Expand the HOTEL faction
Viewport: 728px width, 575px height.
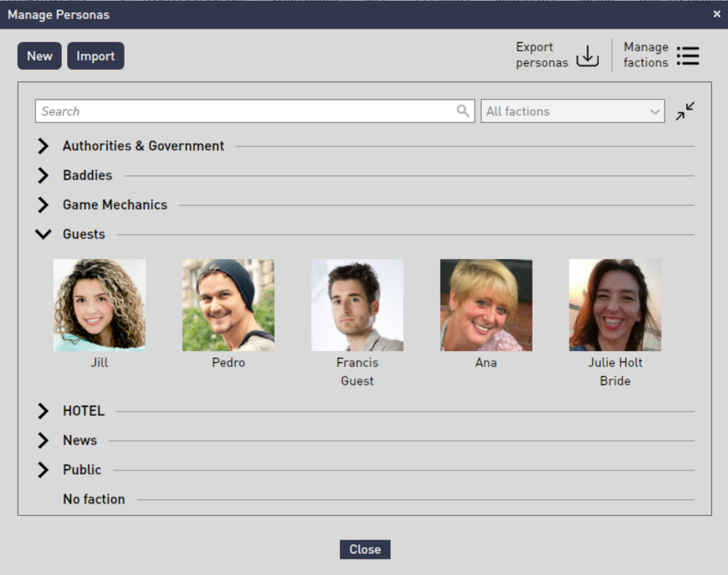point(43,411)
